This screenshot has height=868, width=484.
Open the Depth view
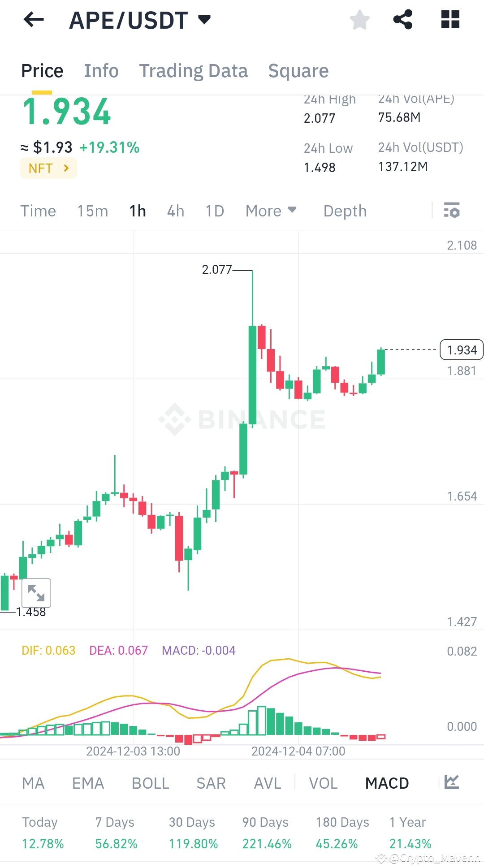pos(345,211)
